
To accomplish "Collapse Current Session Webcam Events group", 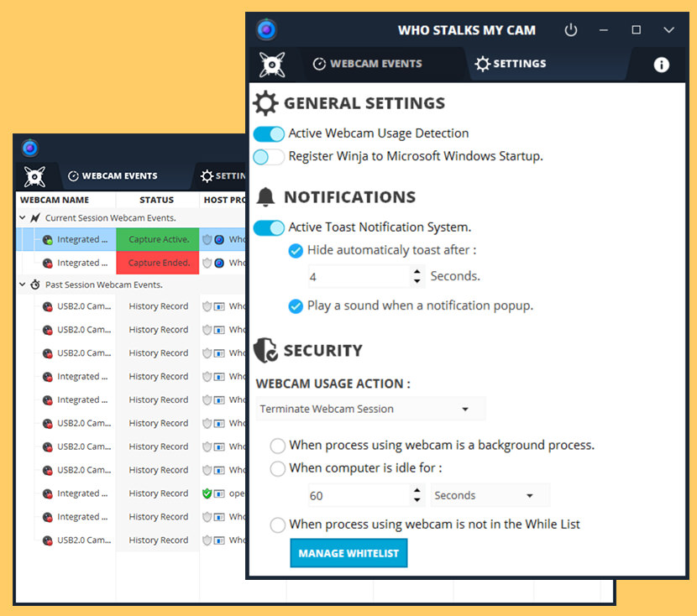I will 22,217.
